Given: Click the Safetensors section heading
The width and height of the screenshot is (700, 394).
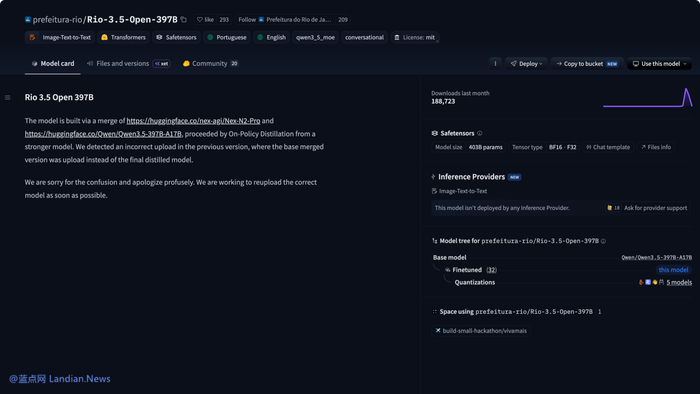Looking at the screenshot, I should tap(457, 133).
